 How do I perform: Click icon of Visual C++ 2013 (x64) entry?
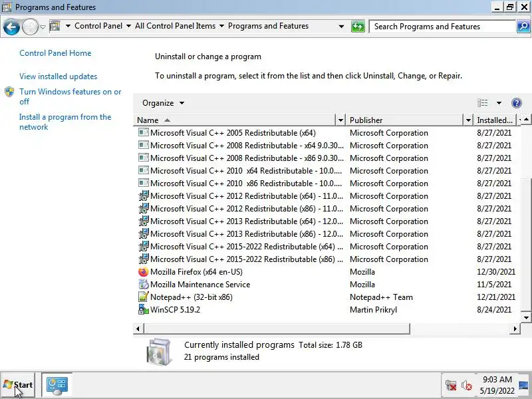coord(143,221)
